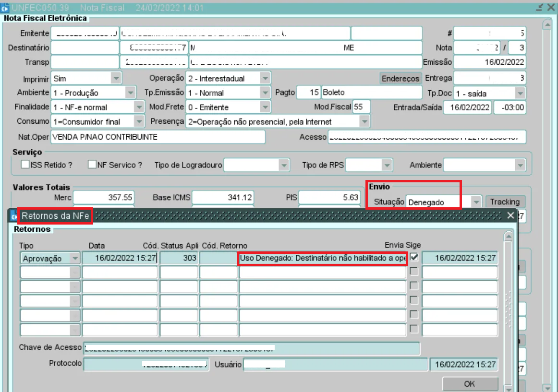
Task: Click the Emissão date field
Action: point(490,62)
